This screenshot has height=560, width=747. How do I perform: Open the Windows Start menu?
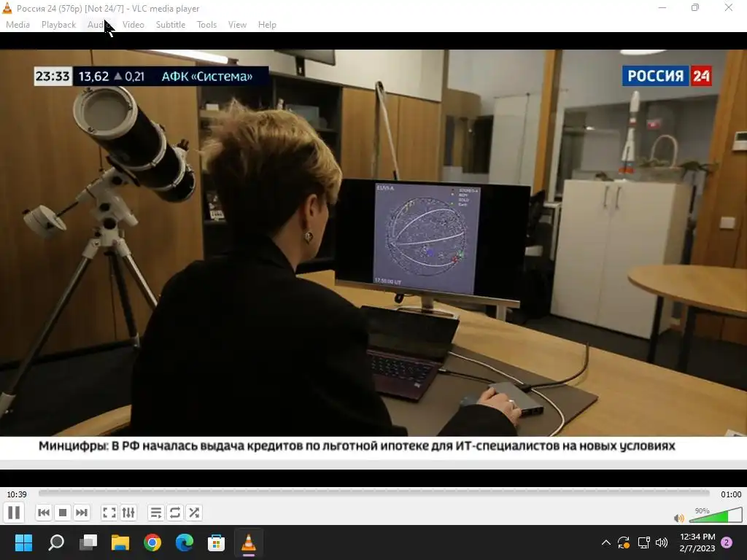pos(23,542)
